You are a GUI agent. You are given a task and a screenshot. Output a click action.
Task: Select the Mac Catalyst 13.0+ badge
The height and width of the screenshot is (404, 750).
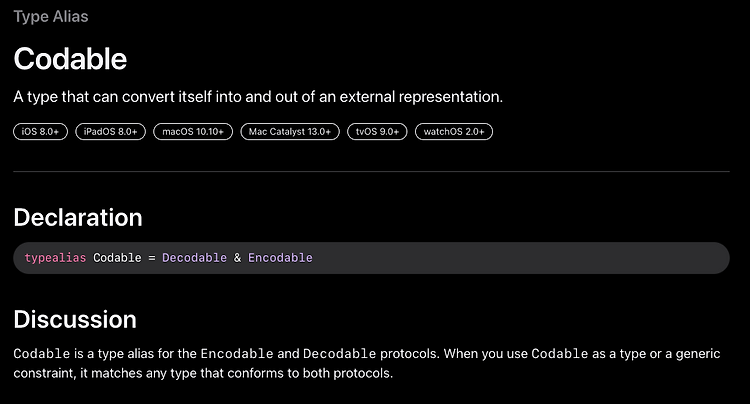pyautogui.click(x=290, y=131)
